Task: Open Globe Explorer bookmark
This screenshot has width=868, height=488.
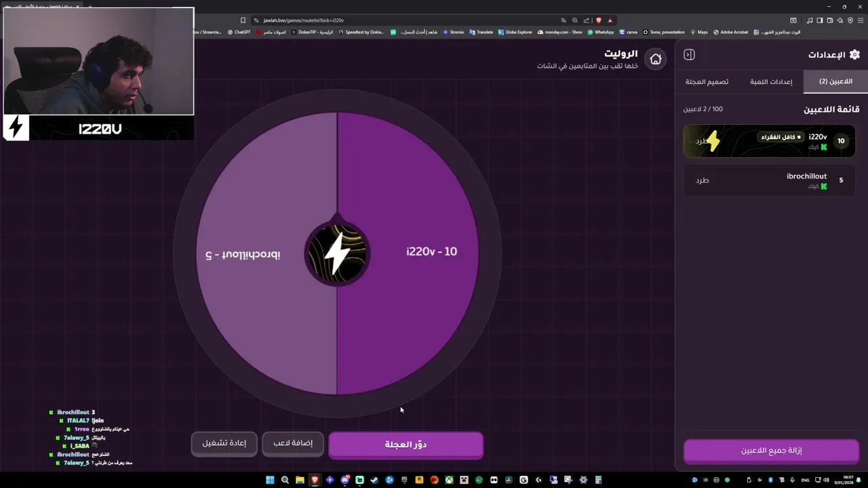Action: pyautogui.click(x=515, y=32)
